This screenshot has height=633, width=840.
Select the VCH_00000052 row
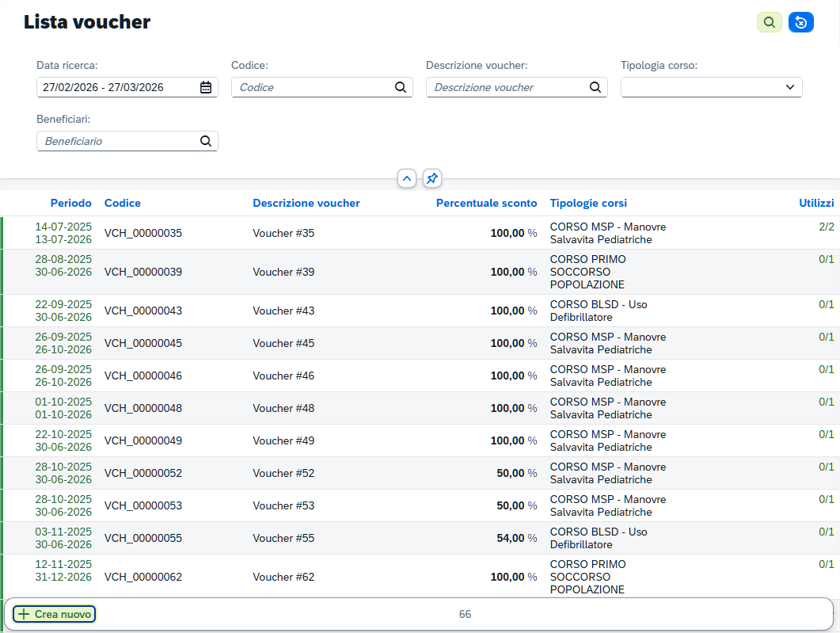(420, 473)
